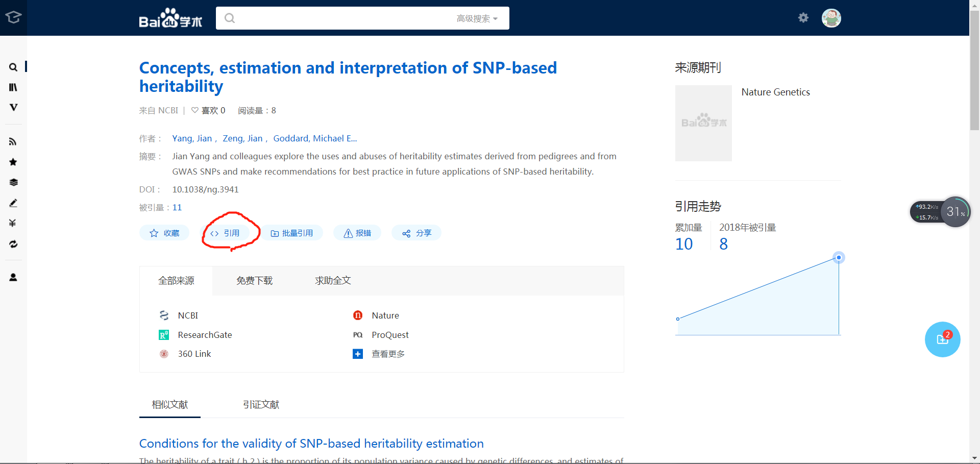Click the 360 Link source icon
The width and height of the screenshot is (980, 464).
[x=164, y=354]
